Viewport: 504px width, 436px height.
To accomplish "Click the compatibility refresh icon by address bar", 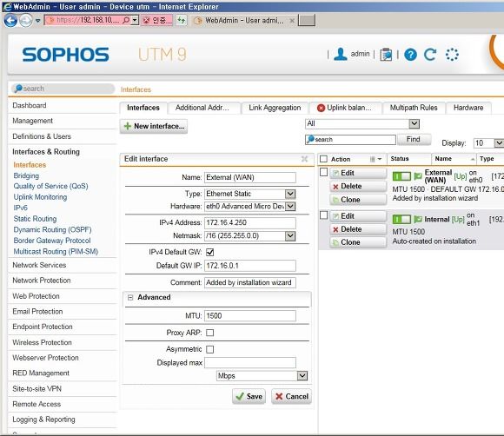I will 182,21.
